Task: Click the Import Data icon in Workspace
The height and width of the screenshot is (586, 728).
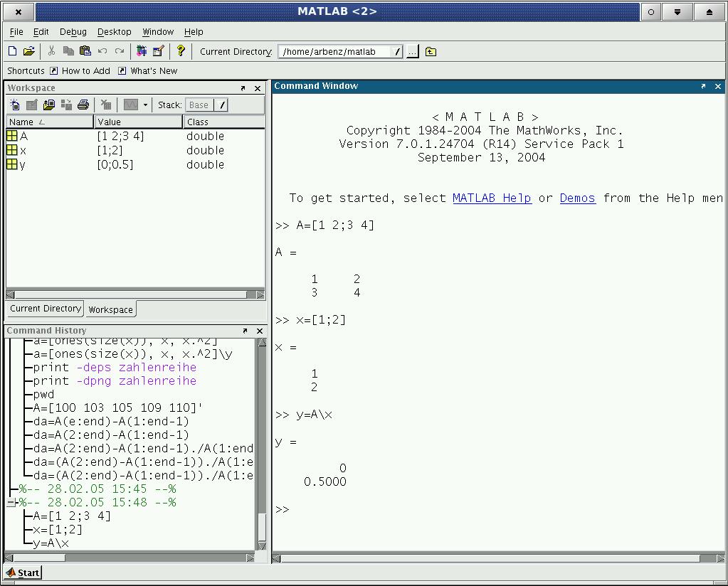Action: [49, 105]
